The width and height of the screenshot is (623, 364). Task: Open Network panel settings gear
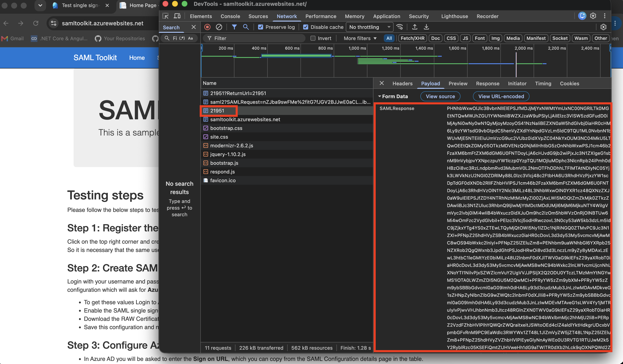(x=603, y=27)
